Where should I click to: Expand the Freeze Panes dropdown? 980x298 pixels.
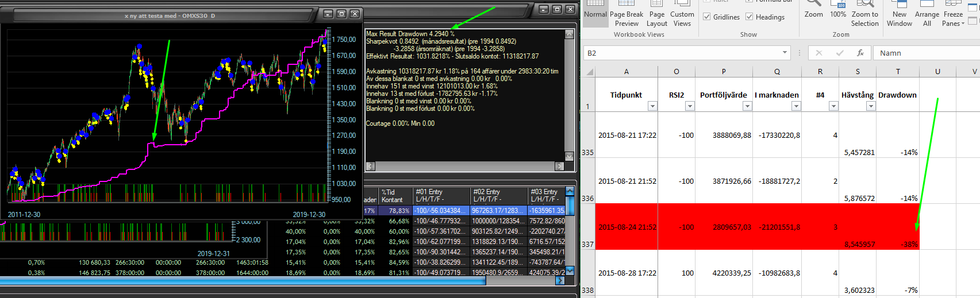(953, 18)
